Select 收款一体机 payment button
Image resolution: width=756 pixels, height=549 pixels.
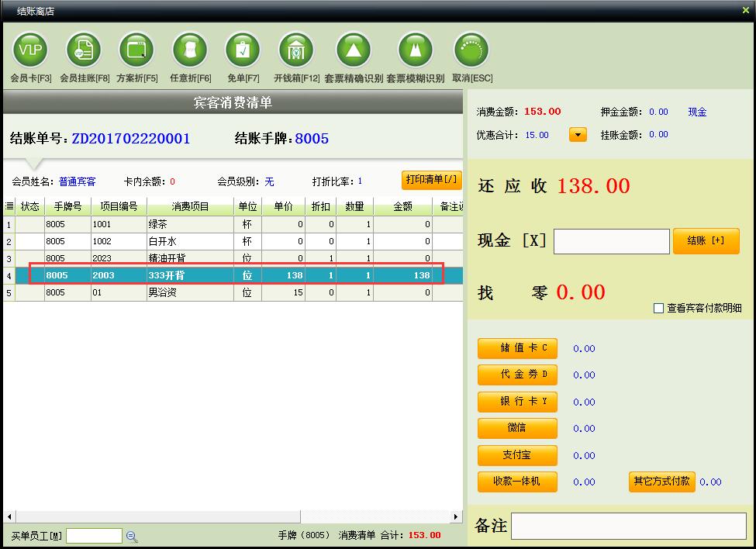[x=517, y=482]
